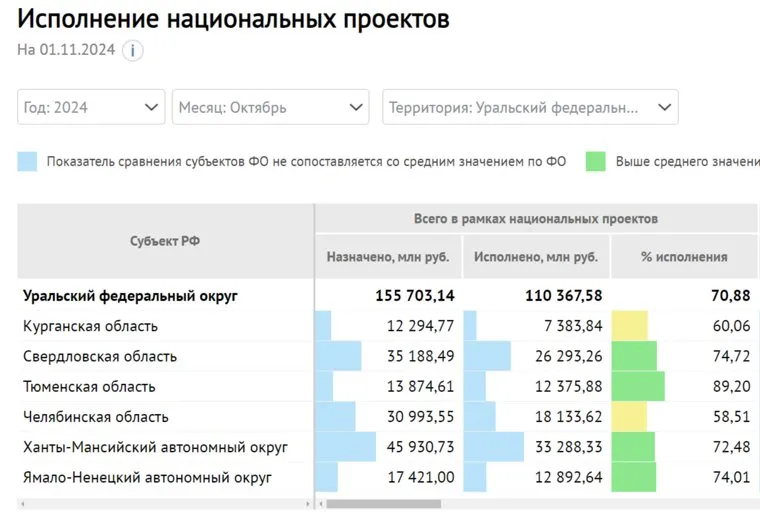
Task: Click the green 89,20 percent cell
Action: 684,387
